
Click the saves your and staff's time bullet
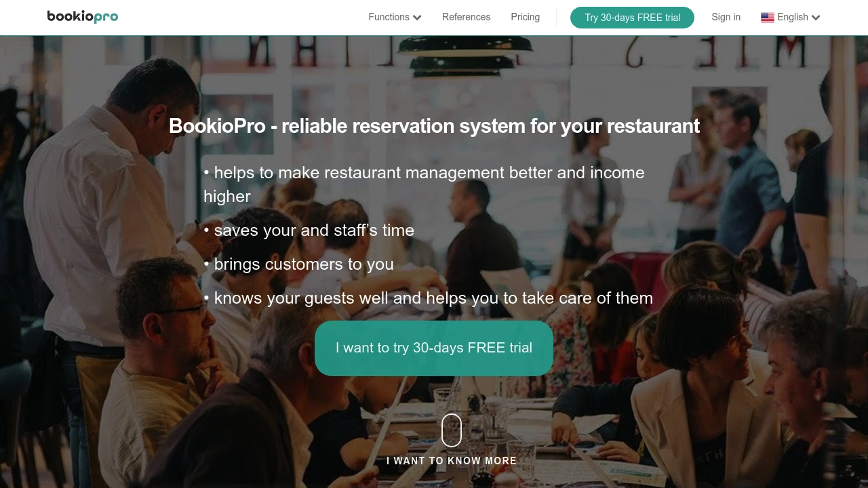coord(309,230)
